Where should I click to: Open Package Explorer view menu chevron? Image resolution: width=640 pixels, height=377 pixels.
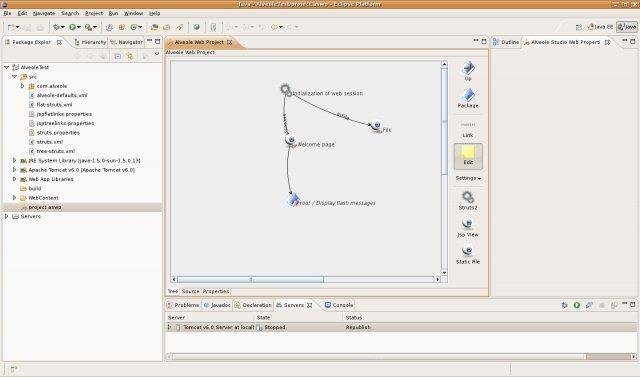[157, 54]
